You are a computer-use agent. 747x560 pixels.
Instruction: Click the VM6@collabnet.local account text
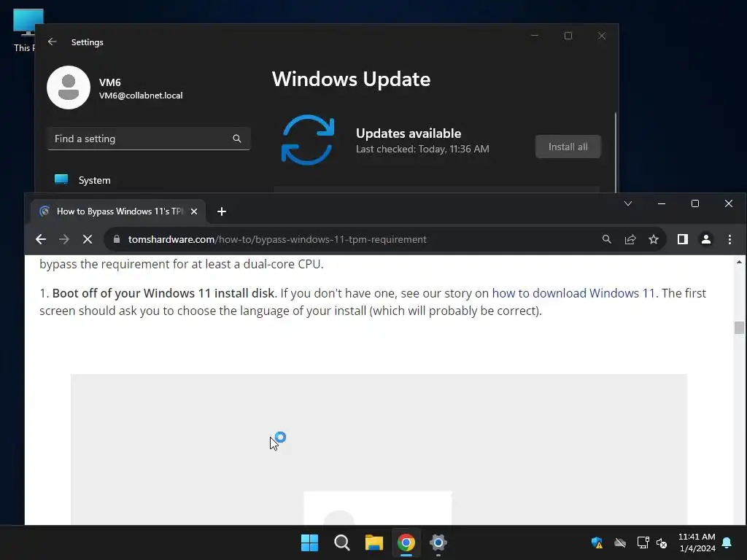[x=141, y=96]
